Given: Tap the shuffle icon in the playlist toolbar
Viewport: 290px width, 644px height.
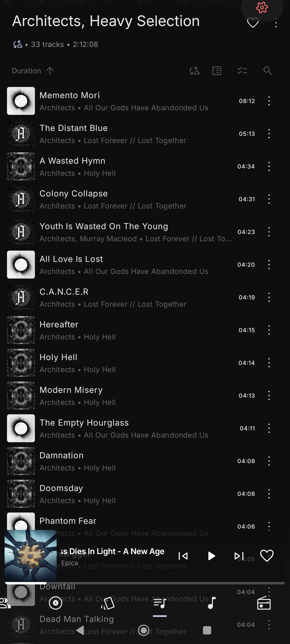Looking at the screenshot, I should click(x=195, y=71).
